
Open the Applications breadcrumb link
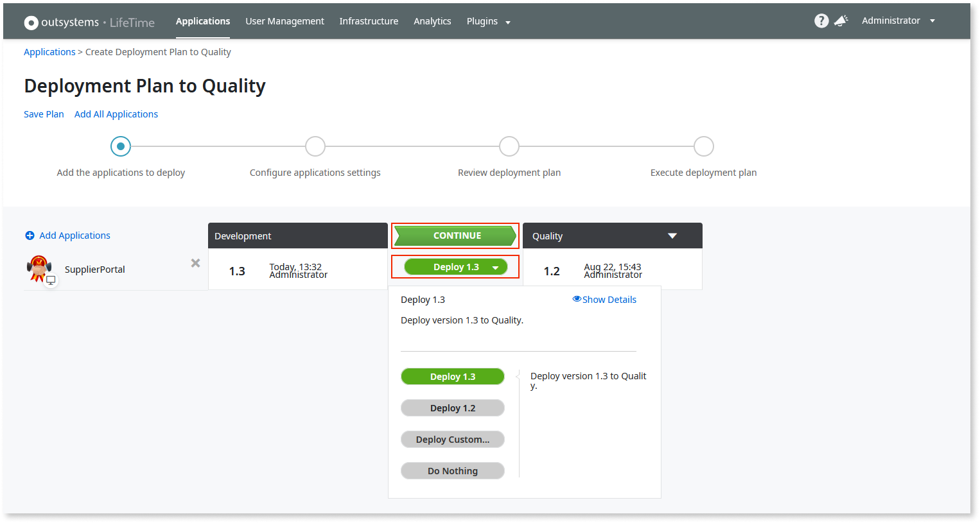pyautogui.click(x=49, y=51)
